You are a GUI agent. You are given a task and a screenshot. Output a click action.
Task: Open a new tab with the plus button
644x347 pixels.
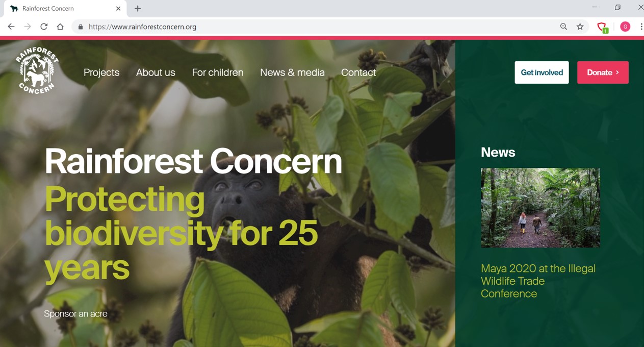tap(138, 8)
